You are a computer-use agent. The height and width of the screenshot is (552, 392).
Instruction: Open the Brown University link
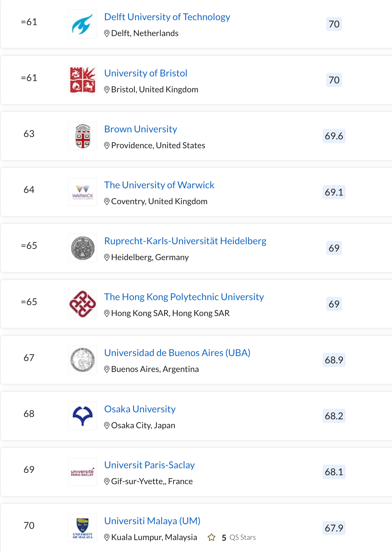coord(140,129)
